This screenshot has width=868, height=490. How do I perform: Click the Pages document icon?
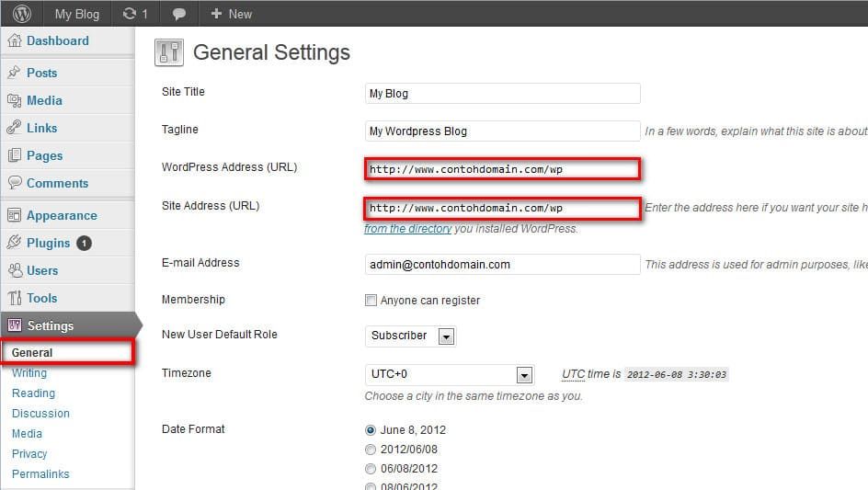15,155
